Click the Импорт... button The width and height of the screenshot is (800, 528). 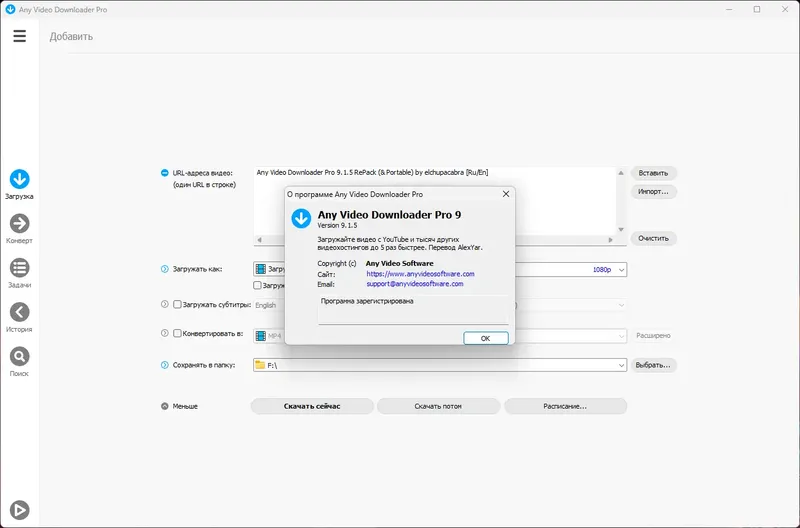pos(653,191)
